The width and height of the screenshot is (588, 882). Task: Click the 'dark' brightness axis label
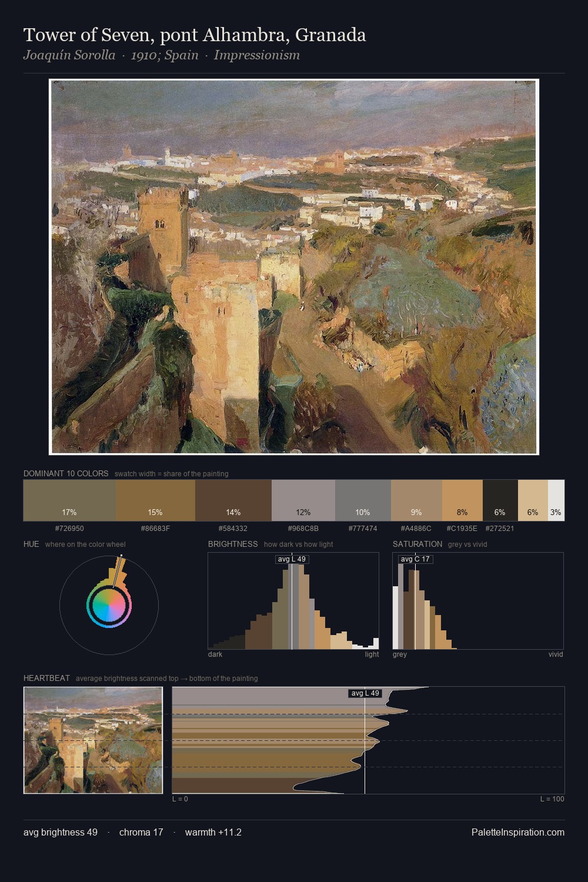pos(215,654)
